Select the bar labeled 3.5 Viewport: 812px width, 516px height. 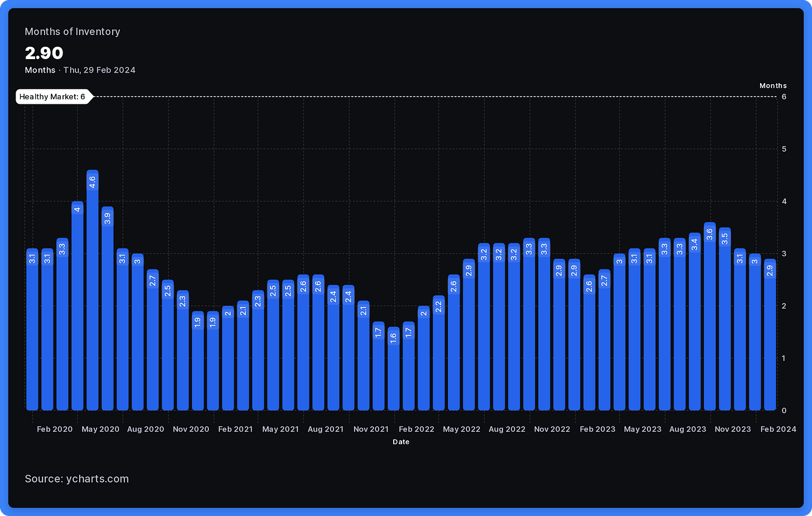pyautogui.click(x=725, y=319)
